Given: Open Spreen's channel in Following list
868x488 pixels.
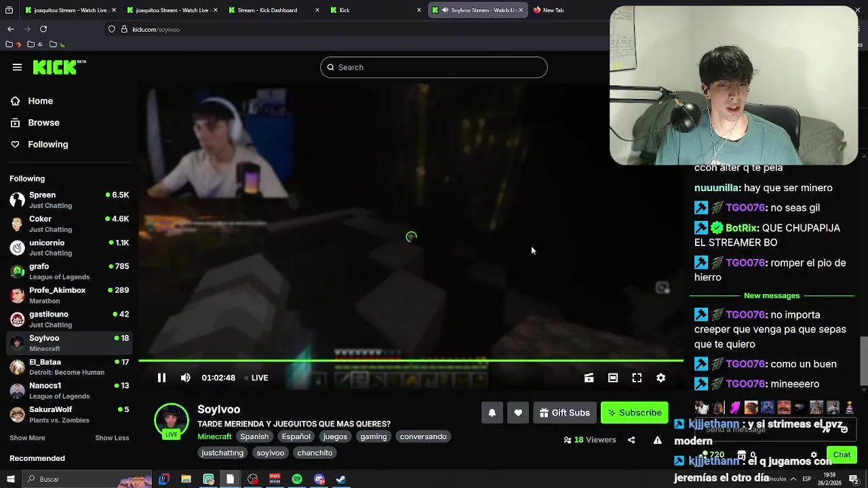Looking at the screenshot, I should click(69, 200).
